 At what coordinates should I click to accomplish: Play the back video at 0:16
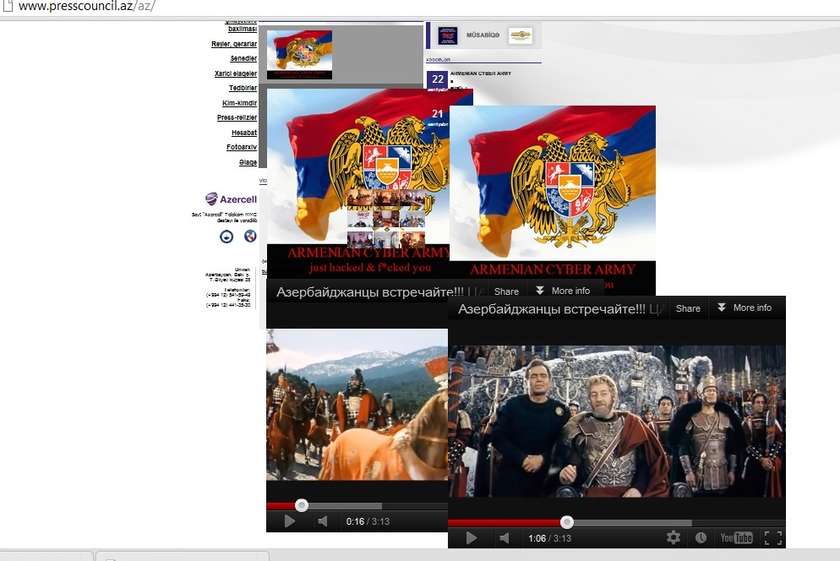click(289, 521)
